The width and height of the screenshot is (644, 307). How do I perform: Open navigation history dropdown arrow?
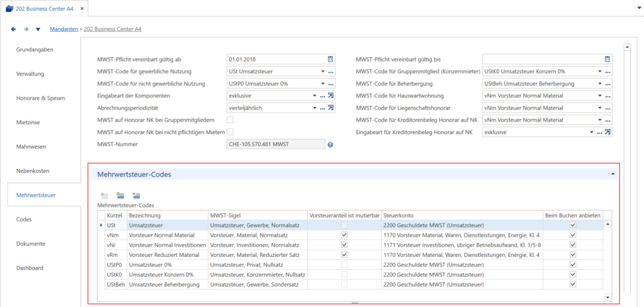pos(38,29)
